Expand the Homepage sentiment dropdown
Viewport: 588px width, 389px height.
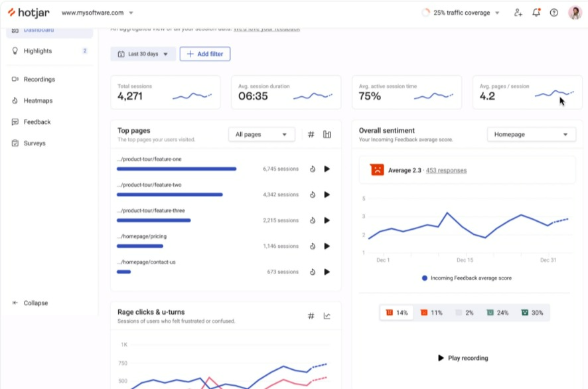[x=531, y=135]
